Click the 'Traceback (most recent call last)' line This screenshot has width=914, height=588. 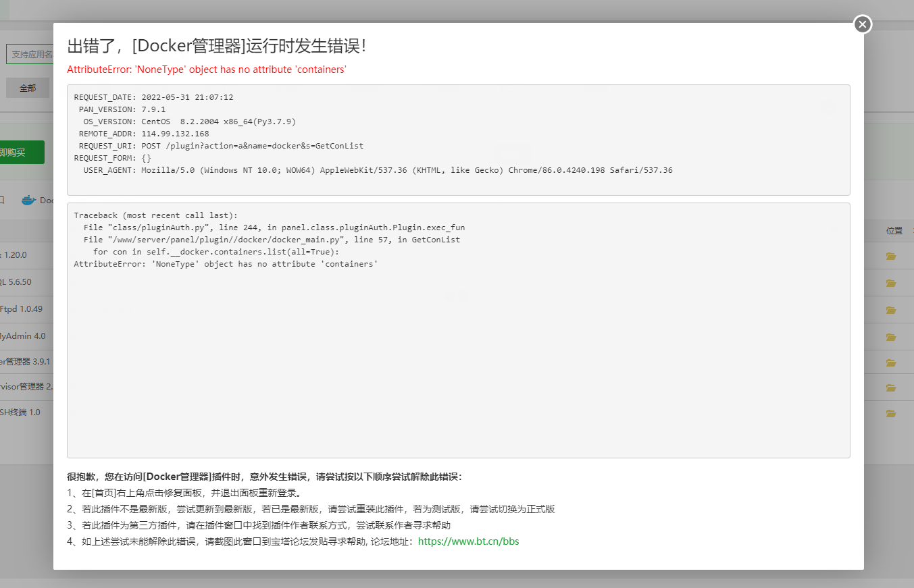pos(156,215)
